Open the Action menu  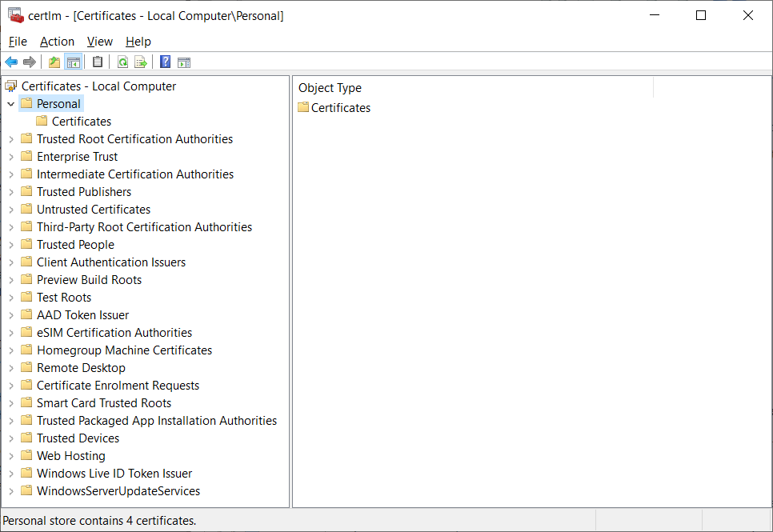coord(57,42)
